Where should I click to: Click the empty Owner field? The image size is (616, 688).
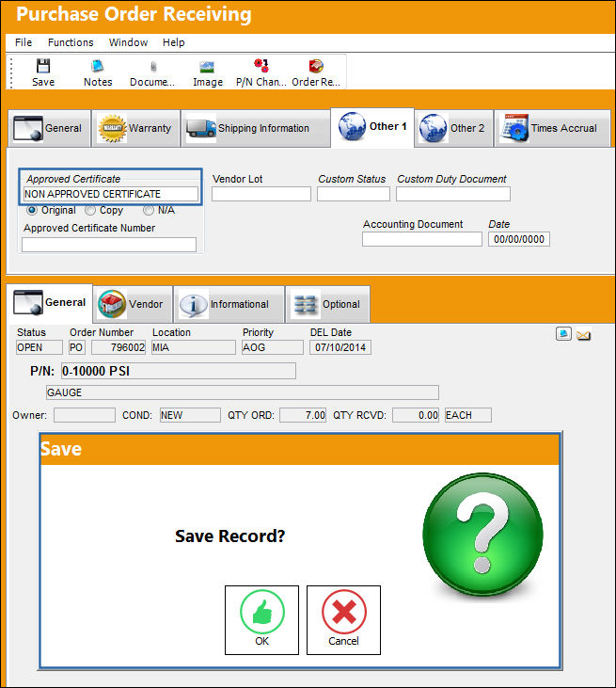(x=85, y=415)
